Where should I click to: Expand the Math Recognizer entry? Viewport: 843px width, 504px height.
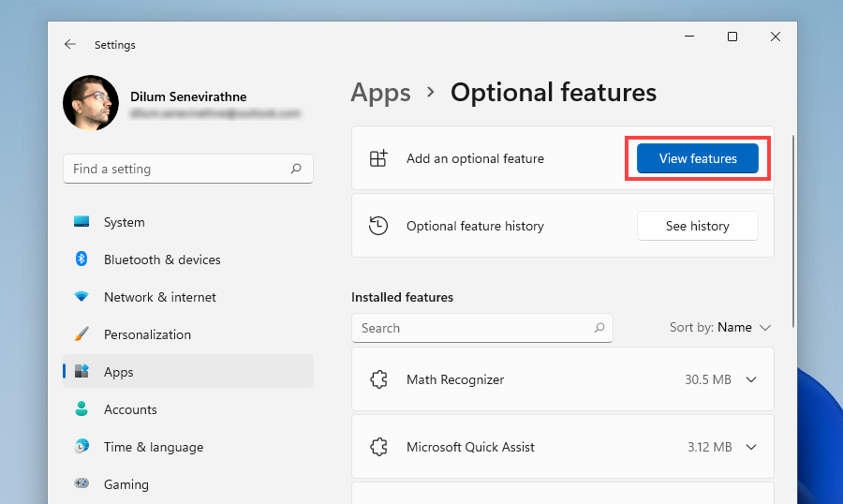[x=750, y=379]
